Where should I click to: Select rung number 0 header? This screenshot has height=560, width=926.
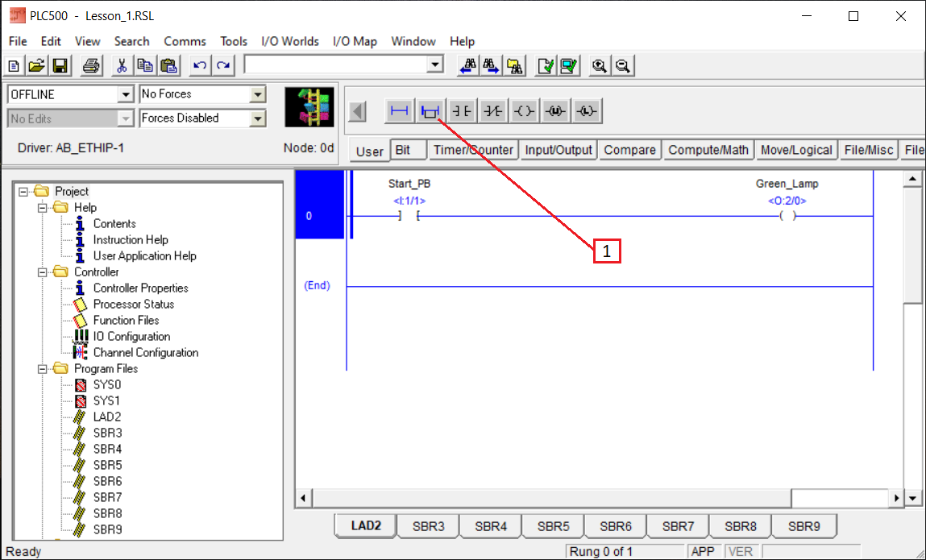tap(319, 205)
